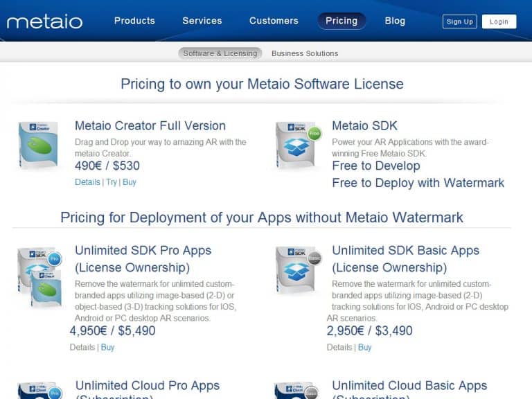Open Details for Metaio Creator Full Version
Viewport: 532px width, 399px height.
coord(87,182)
